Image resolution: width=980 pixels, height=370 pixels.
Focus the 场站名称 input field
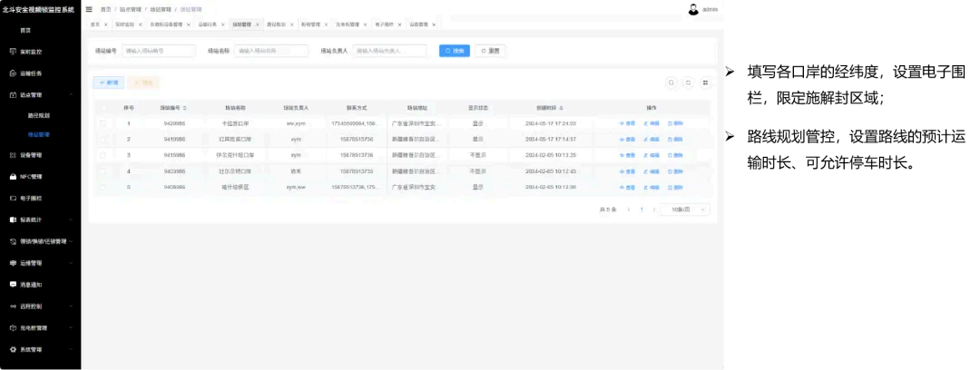[271, 51]
